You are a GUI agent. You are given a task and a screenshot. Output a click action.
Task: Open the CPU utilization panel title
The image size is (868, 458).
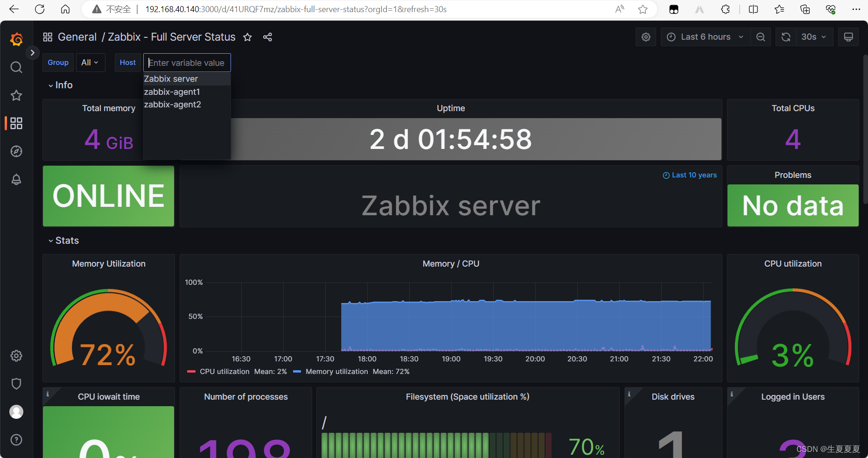tap(793, 264)
